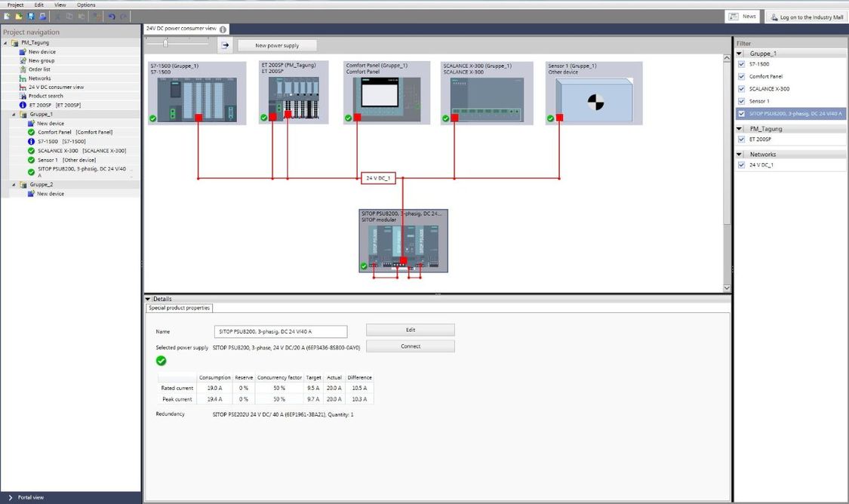Click the diagram scrollbar up arrow

click(x=727, y=58)
